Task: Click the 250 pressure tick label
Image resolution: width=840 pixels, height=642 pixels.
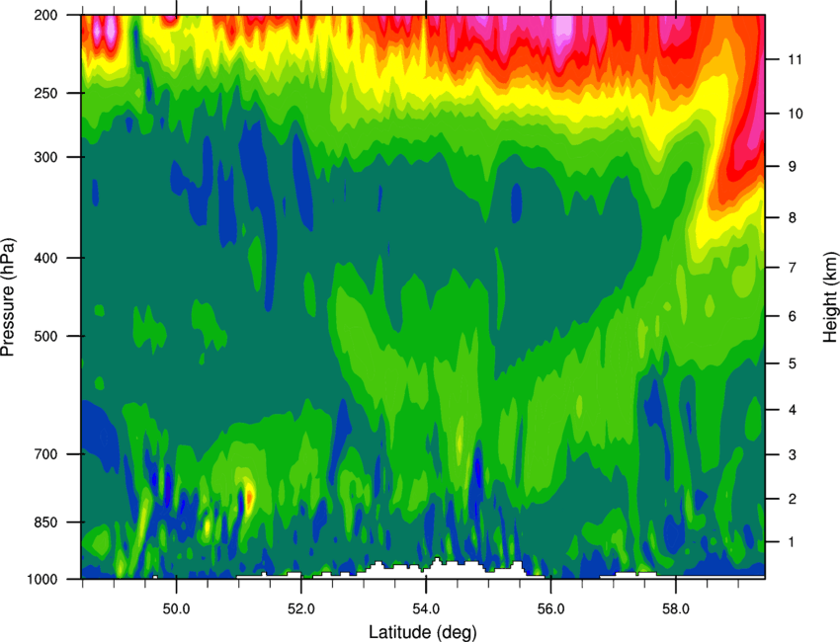Action: [45, 93]
